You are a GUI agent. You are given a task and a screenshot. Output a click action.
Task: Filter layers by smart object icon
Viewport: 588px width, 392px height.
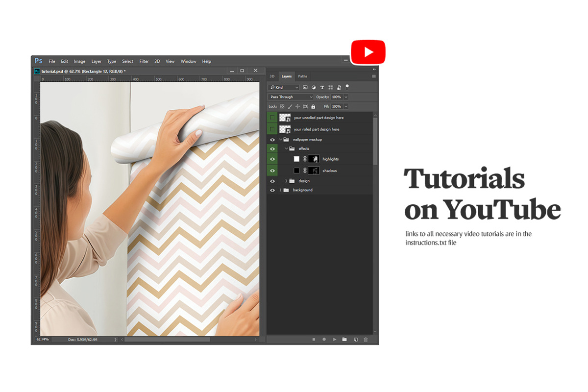339,87
